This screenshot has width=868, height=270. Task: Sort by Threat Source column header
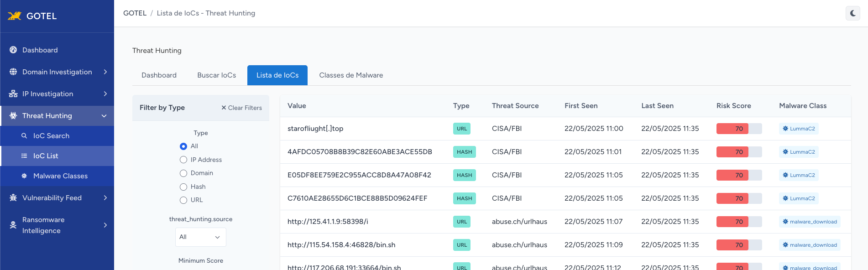pyautogui.click(x=515, y=106)
